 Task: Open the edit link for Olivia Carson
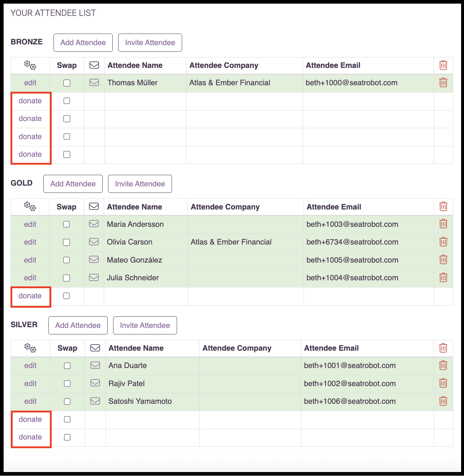pos(30,242)
